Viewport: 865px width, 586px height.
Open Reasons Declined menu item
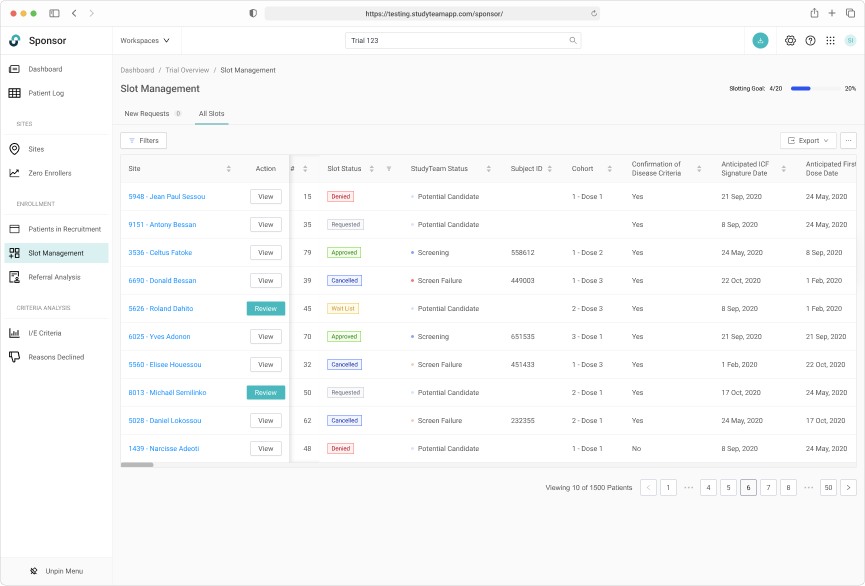coord(56,357)
